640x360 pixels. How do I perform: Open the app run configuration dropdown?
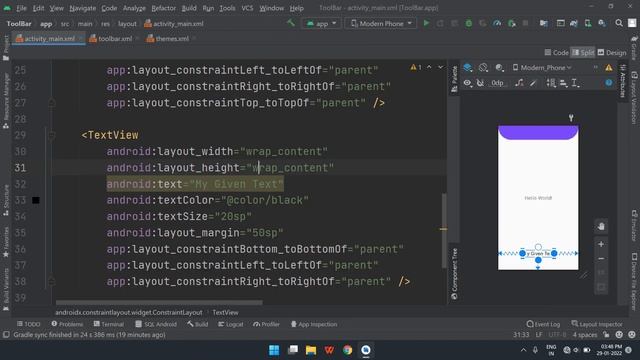click(322, 23)
